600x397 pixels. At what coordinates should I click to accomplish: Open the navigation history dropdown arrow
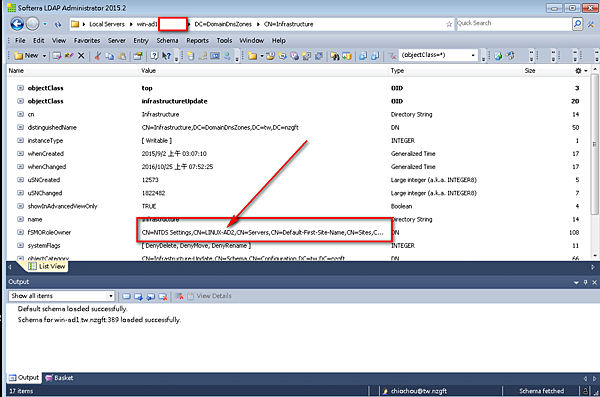(x=45, y=24)
